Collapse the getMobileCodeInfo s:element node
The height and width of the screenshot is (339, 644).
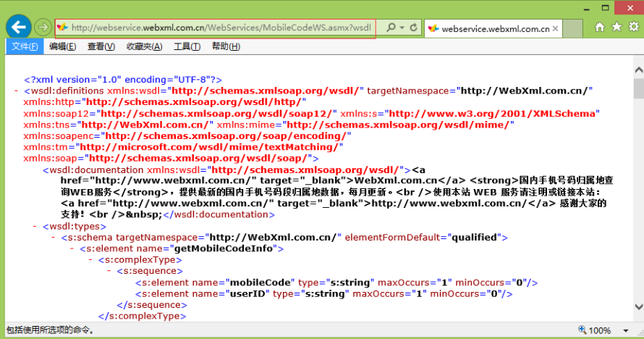[x=72, y=248]
